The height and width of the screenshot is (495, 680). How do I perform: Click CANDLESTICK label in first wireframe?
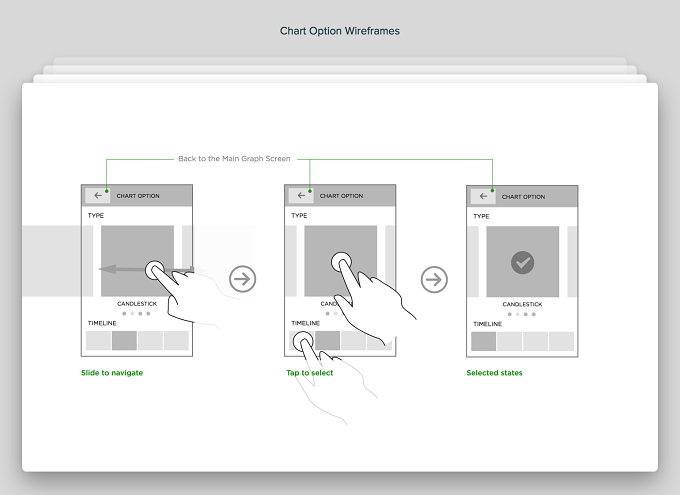[x=137, y=304]
